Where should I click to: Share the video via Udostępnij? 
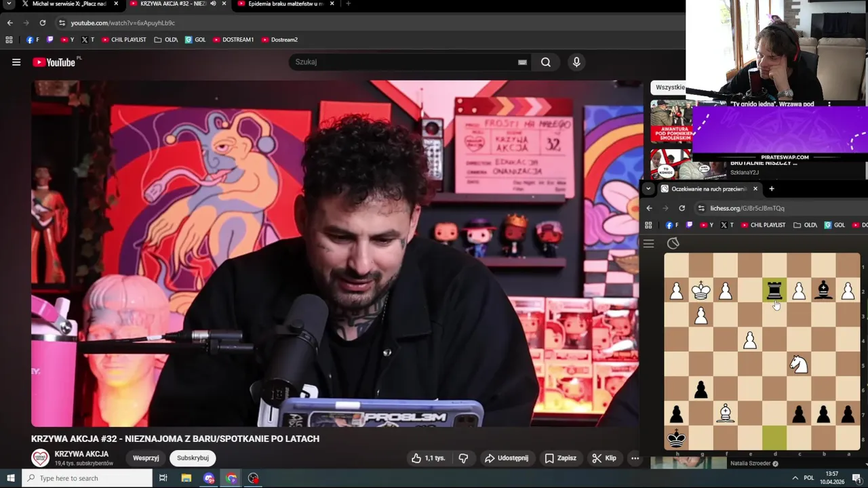pyautogui.click(x=507, y=458)
